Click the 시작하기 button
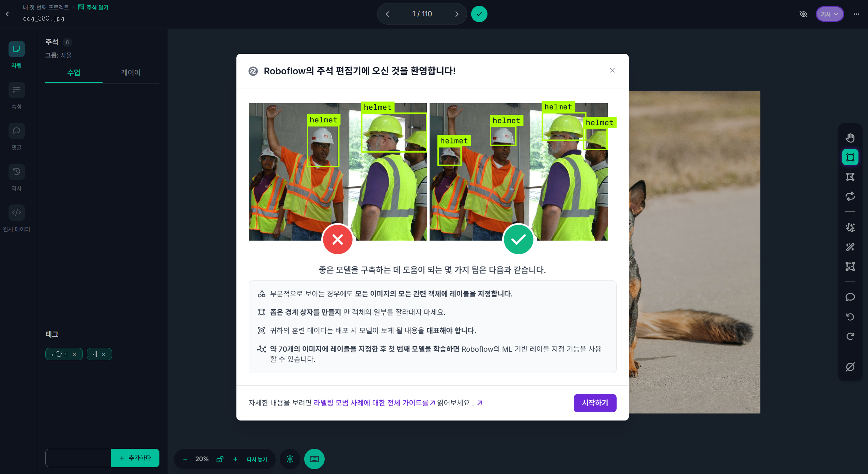 click(595, 403)
